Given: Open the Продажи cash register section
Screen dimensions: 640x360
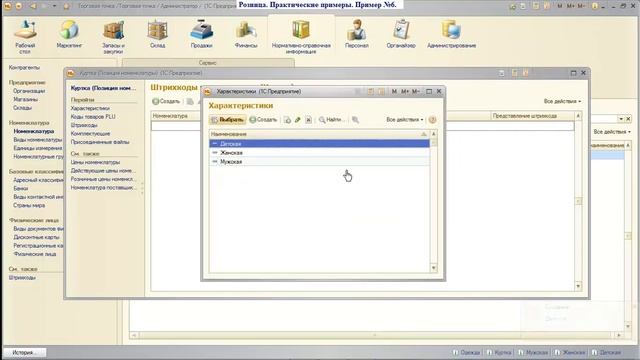Looking at the screenshot, I should 202,34.
